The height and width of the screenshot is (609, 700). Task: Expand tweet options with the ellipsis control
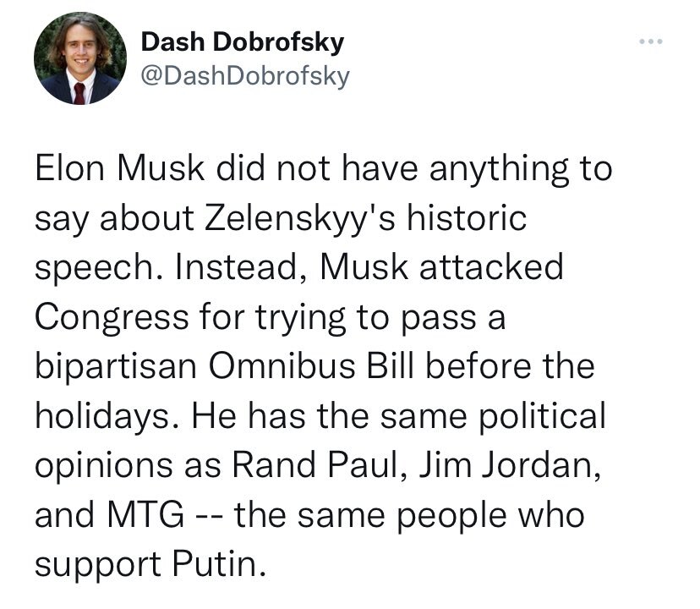tap(649, 40)
